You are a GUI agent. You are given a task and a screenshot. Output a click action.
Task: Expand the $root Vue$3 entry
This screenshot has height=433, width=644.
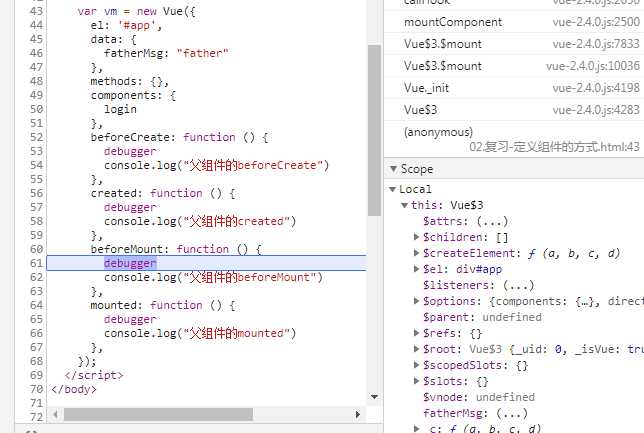pyautogui.click(x=416, y=349)
